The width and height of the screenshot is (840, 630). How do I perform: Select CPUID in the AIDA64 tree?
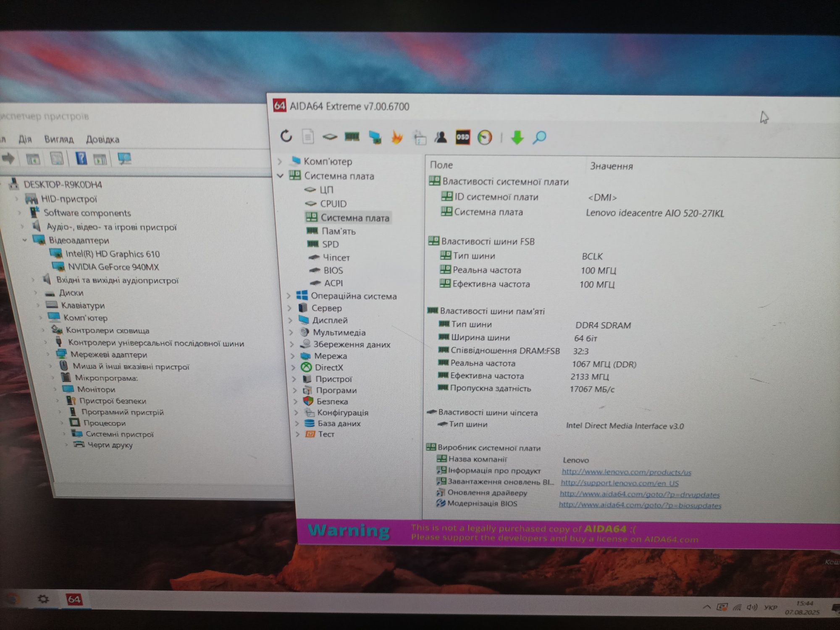(x=333, y=204)
